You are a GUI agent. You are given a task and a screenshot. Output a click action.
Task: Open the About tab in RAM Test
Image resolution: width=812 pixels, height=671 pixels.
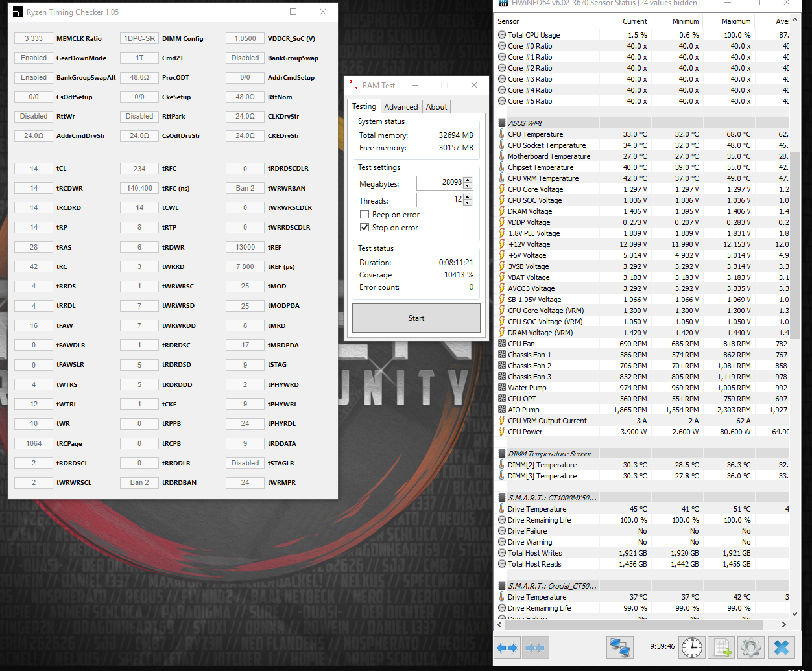(436, 107)
